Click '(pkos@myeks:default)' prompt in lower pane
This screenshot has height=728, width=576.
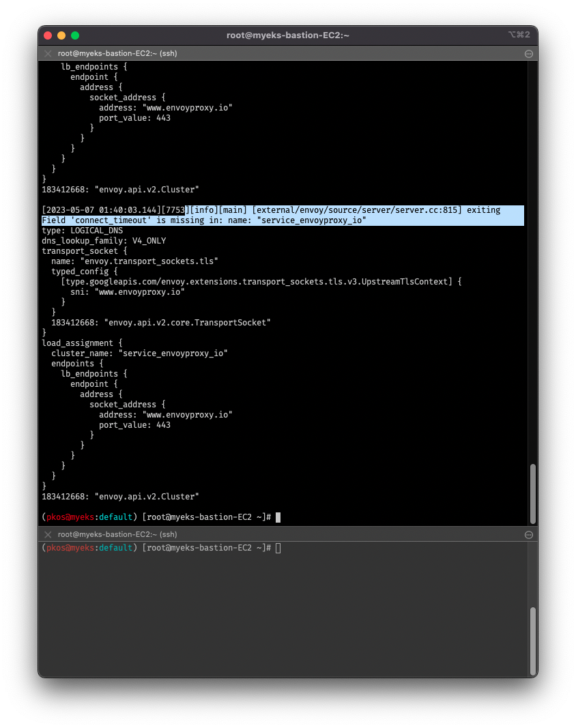pyautogui.click(x=89, y=548)
